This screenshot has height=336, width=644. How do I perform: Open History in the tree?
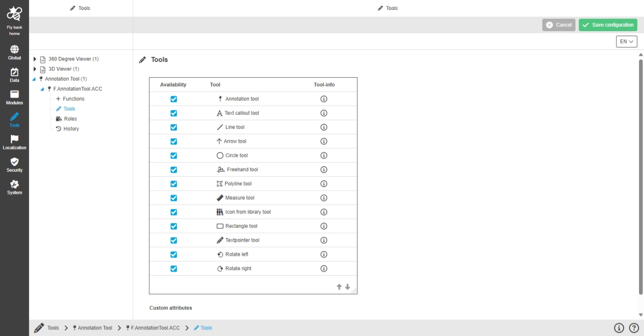click(x=71, y=129)
